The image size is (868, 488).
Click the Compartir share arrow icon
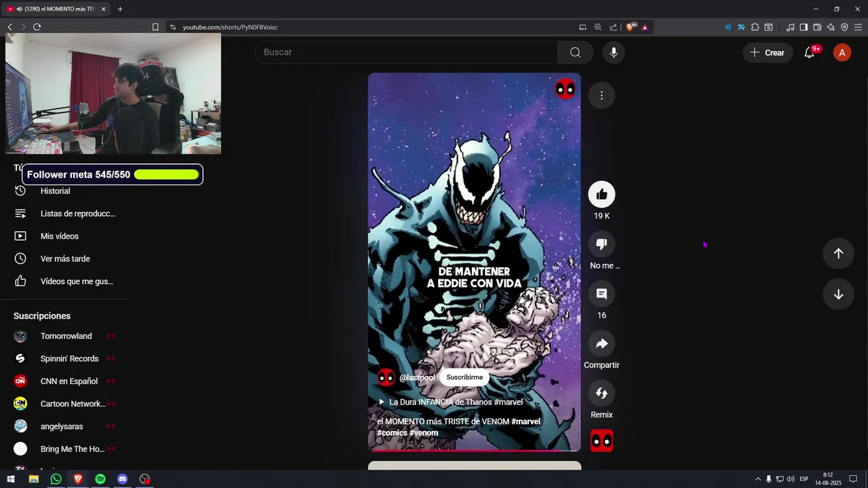coord(601,344)
